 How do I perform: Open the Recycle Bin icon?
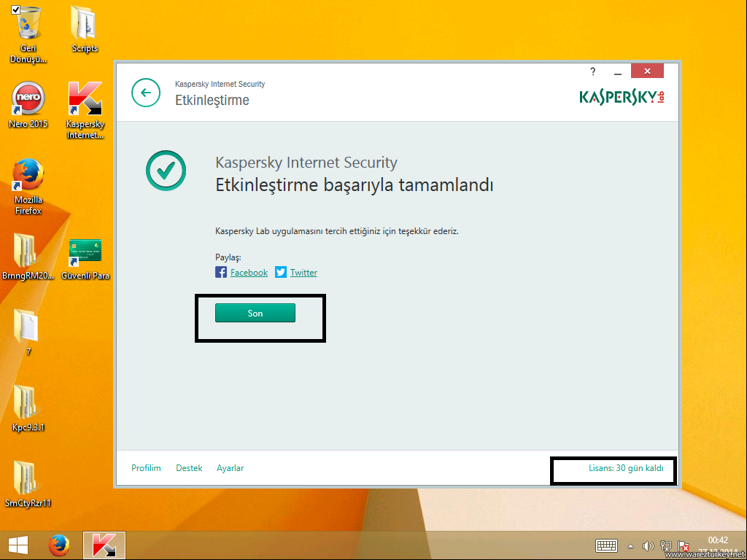pyautogui.click(x=28, y=25)
